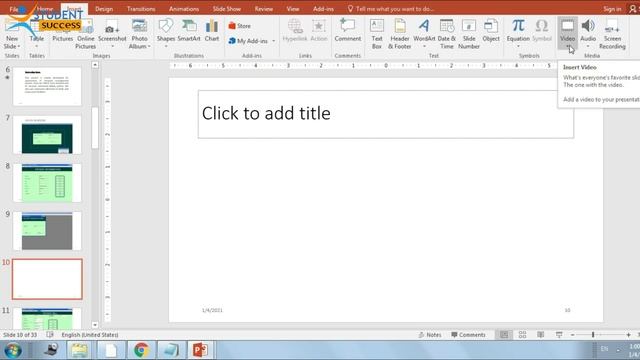Insert Date & Time
640x360 pixels.
pyautogui.click(x=447, y=34)
